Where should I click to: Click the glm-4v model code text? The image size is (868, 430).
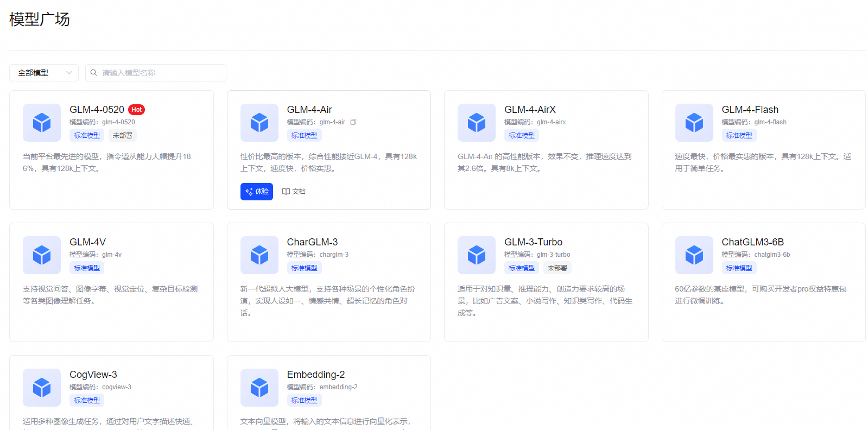112,255
